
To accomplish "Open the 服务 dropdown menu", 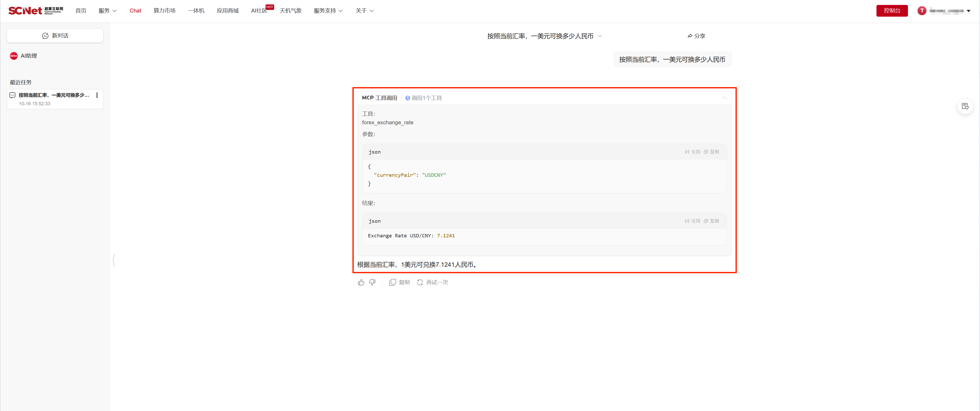I will click(x=107, y=11).
